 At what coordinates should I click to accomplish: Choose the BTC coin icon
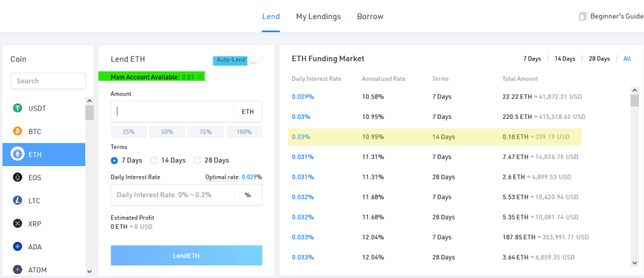17,132
